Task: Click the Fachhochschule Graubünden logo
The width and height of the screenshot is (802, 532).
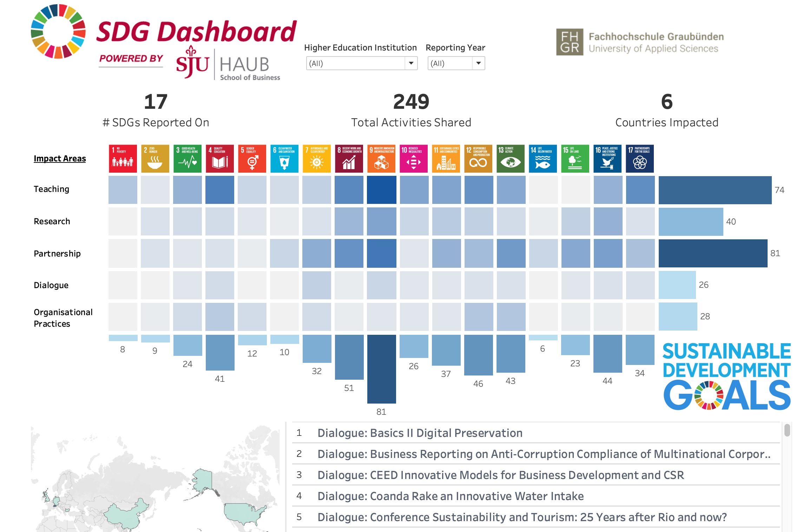Action: [x=639, y=42]
